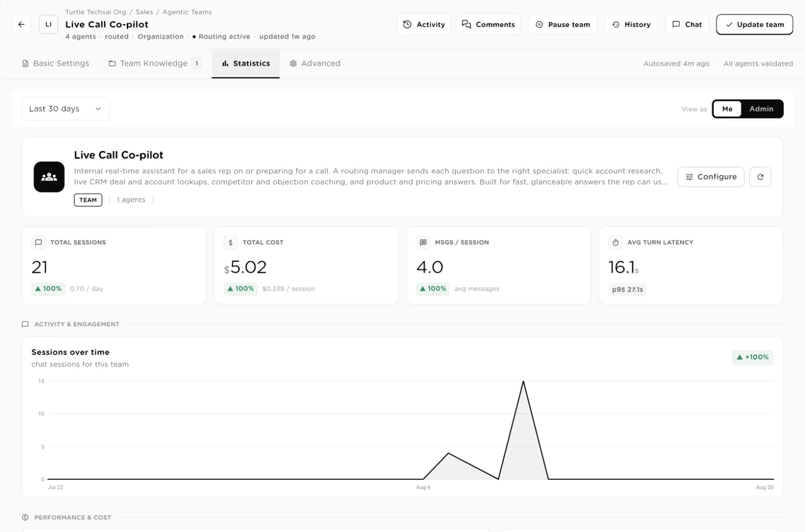This screenshot has height=532, width=805.
Task: Click the LI team avatar badge
Action: tap(48, 24)
